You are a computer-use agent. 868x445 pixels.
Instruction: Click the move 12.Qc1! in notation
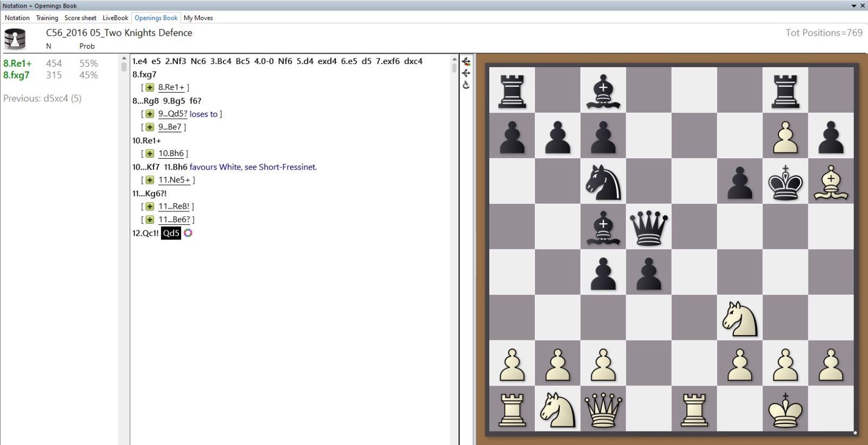pyautogui.click(x=145, y=233)
